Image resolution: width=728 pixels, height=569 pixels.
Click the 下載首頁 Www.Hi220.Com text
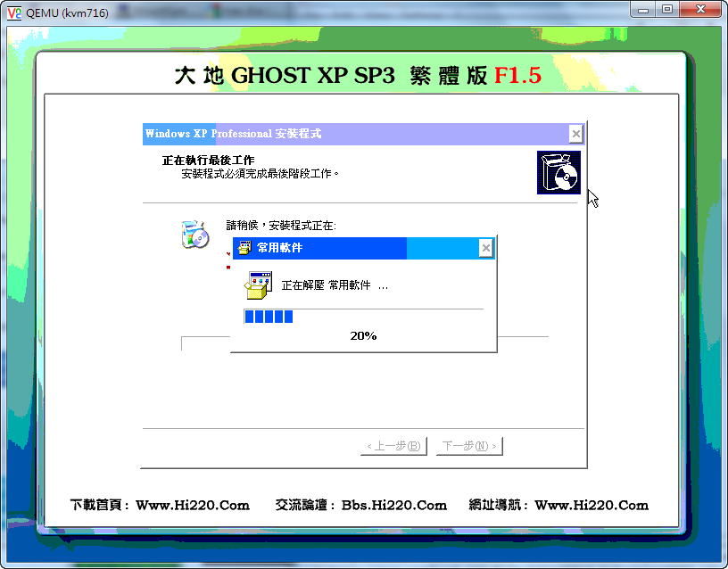click(x=160, y=505)
